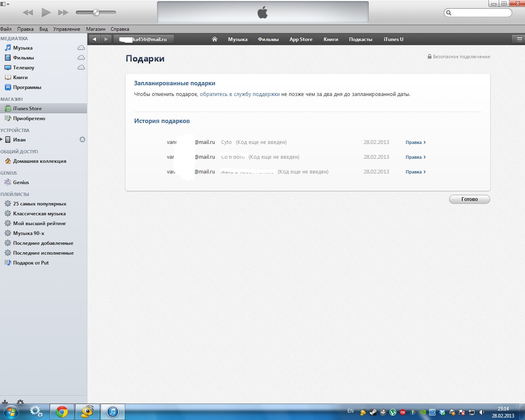Image resolution: width=525 pixels, height=420 pixels.
Task: Select iTunes Store in the sidebar
Action: click(x=43, y=109)
